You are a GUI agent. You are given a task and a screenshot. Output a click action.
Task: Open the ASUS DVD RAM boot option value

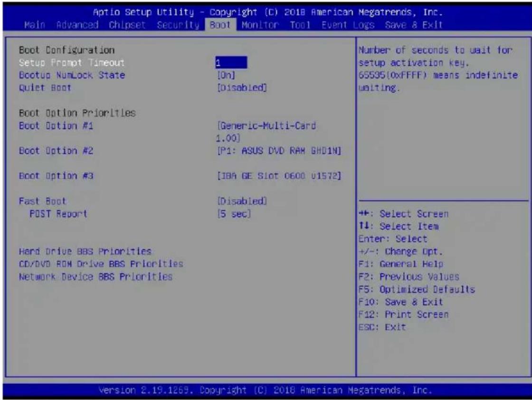(279, 151)
